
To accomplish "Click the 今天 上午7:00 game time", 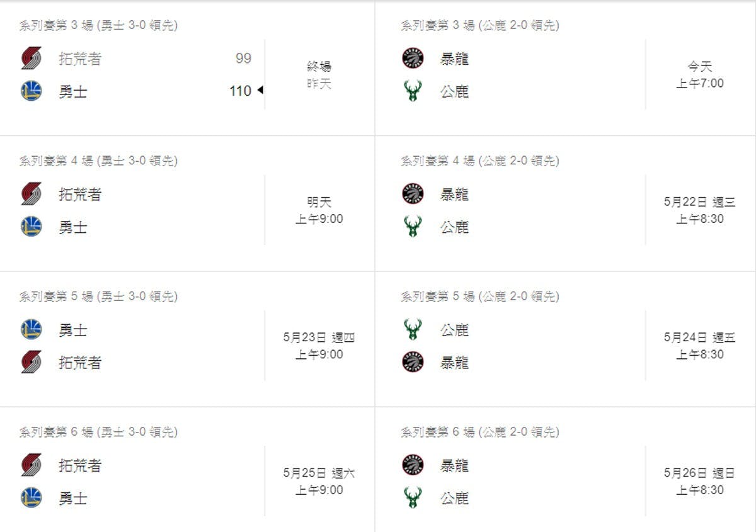I will click(700, 75).
